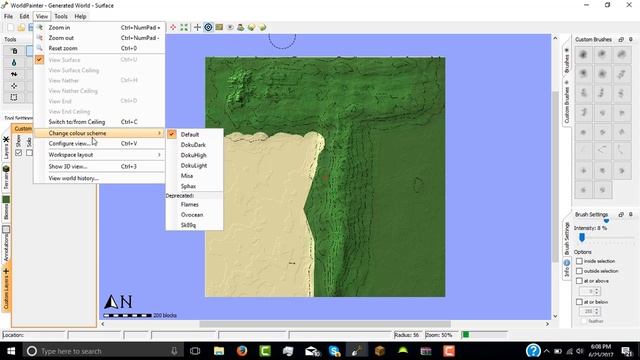Select the deprecated Flames colour scheme
Image resolution: width=640 pixels, height=360 pixels.
pyautogui.click(x=194, y=204)
